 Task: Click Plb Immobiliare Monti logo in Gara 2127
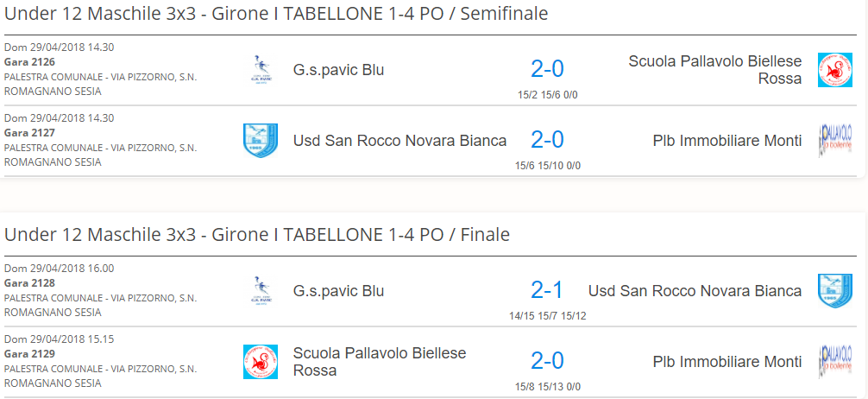pyautogui.click(x=835, y=141)
